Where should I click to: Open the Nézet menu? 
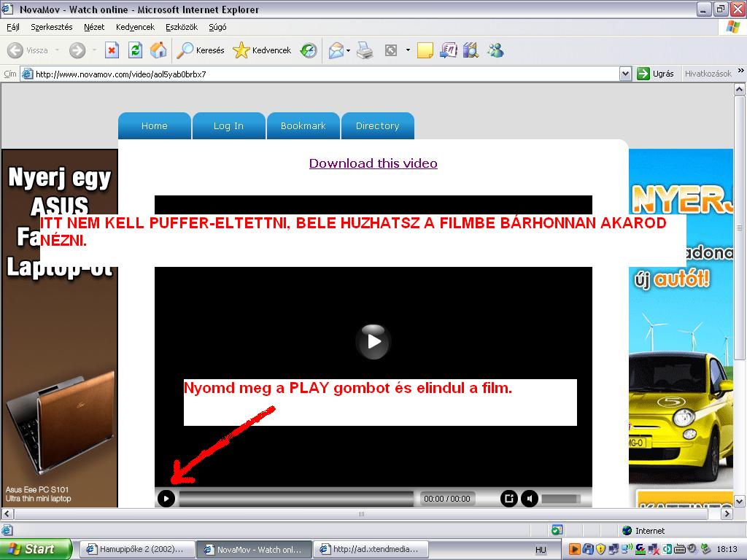click(x=94, y=27)
